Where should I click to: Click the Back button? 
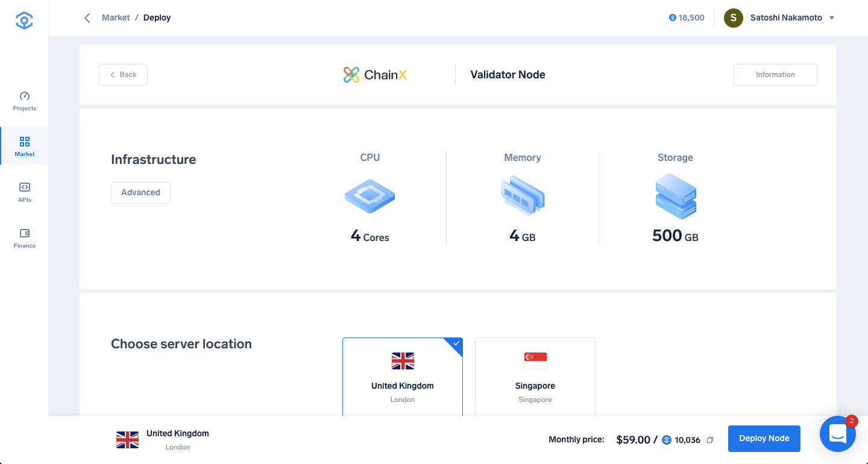(123, 75)
